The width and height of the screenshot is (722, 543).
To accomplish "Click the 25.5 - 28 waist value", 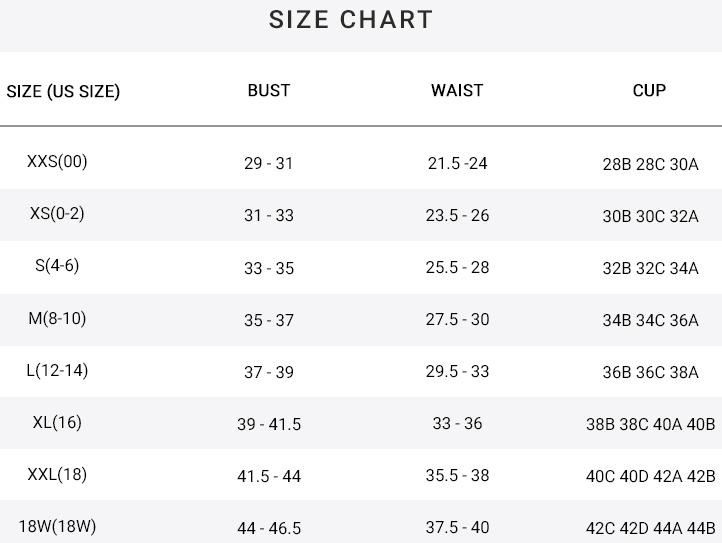I will [x=457, y=267].
